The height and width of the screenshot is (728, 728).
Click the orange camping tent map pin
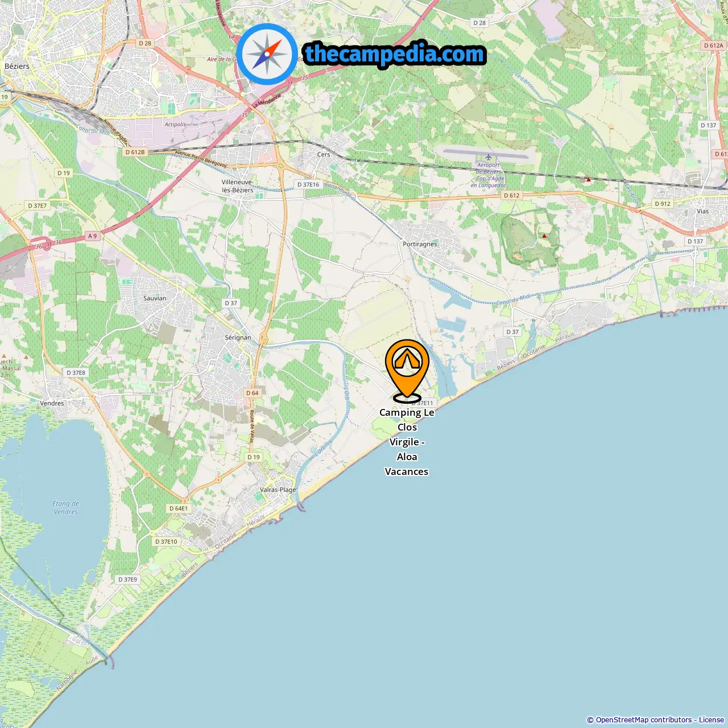407,370
